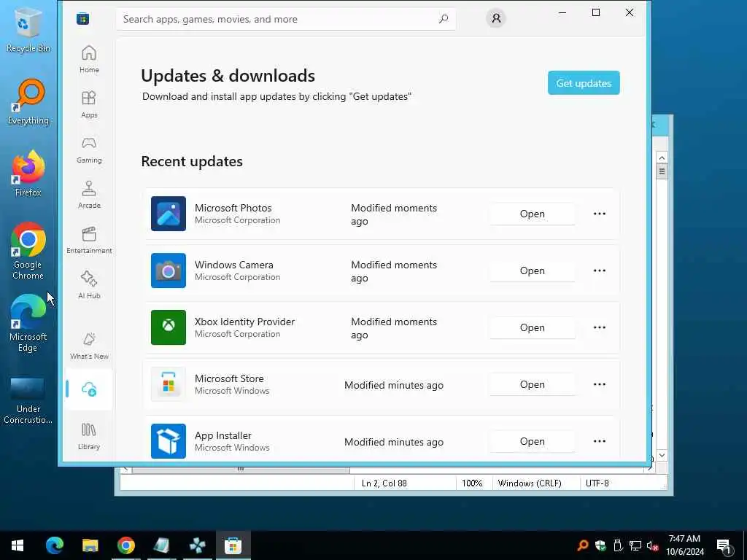
Task: Click the Store search input field
Action: 286,19
